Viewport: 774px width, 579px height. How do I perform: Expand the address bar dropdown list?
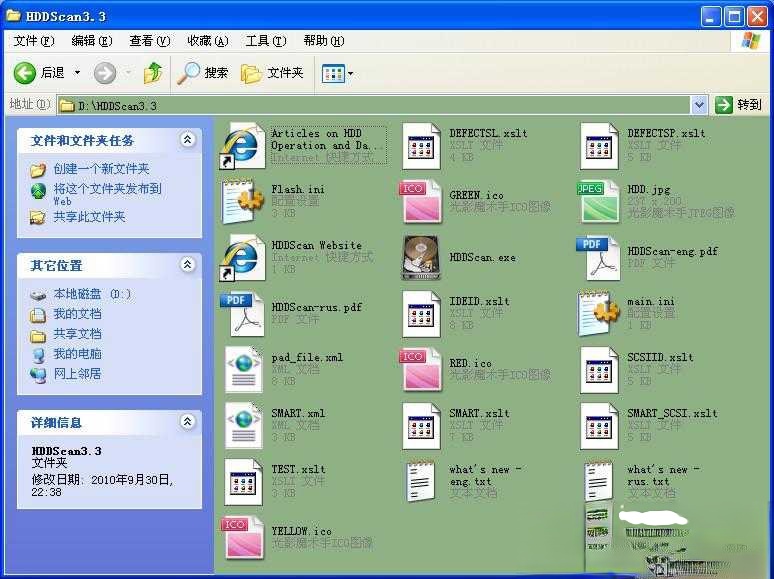tap(699, 105)
